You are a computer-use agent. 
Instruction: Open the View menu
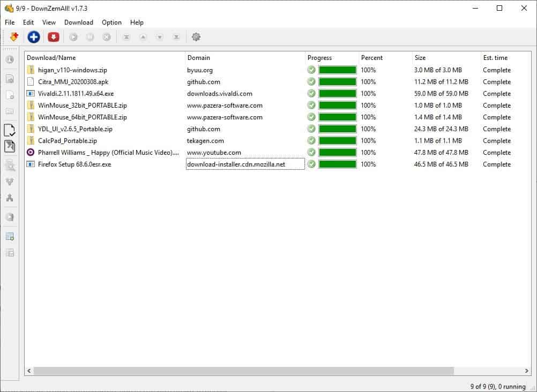pos(49,22)
